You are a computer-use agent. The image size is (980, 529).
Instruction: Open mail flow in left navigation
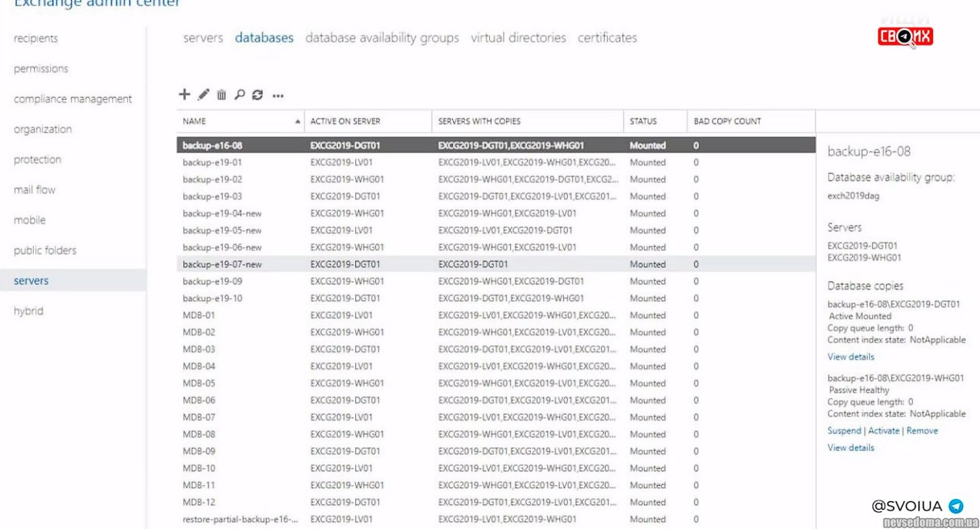pyautogui.click(x=35, y=189)
